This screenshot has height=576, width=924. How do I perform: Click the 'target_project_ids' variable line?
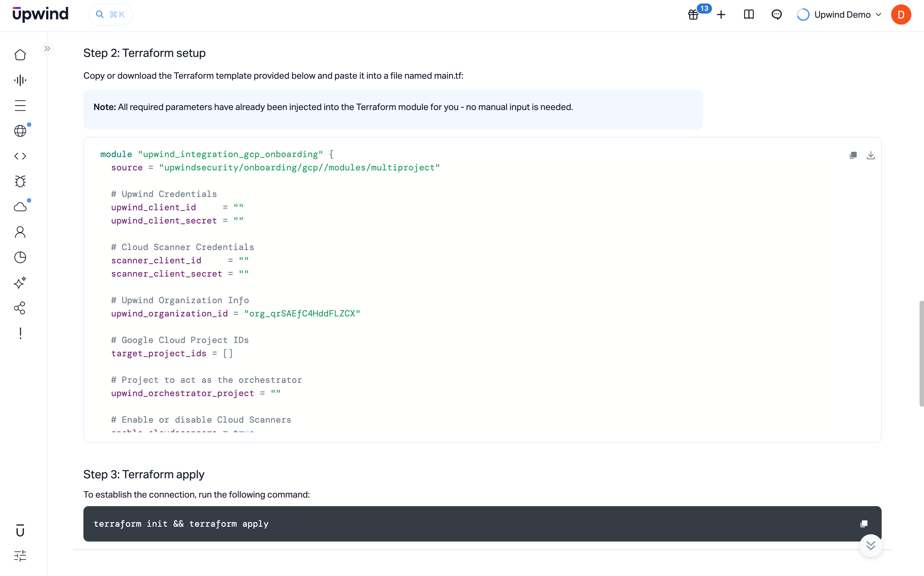172,353
